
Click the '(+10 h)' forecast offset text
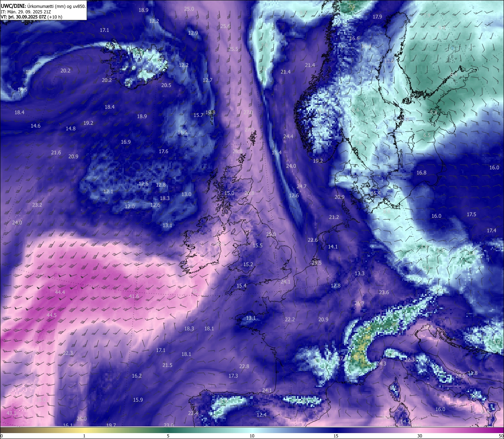tap(55, 17)
